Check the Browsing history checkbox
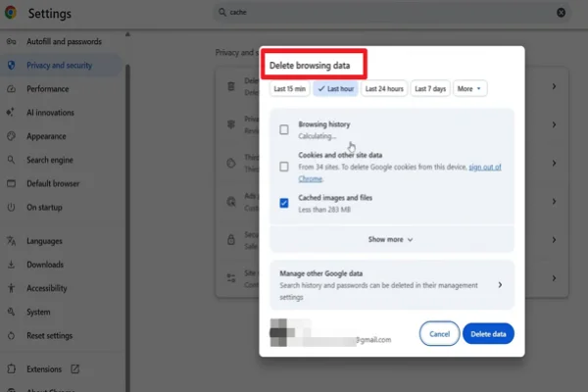Image resolution: width=588 pixels, height=392 pixels. [284, 129]
